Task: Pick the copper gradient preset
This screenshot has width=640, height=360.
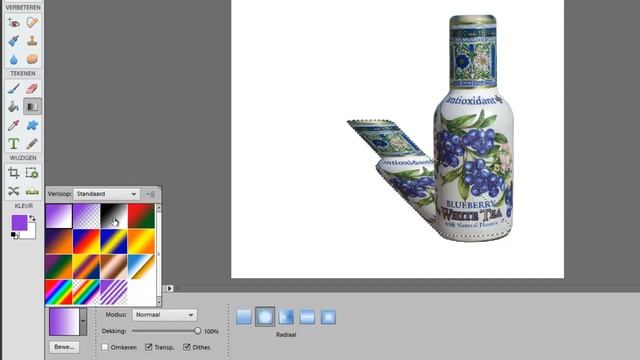Action: point(114,267)
